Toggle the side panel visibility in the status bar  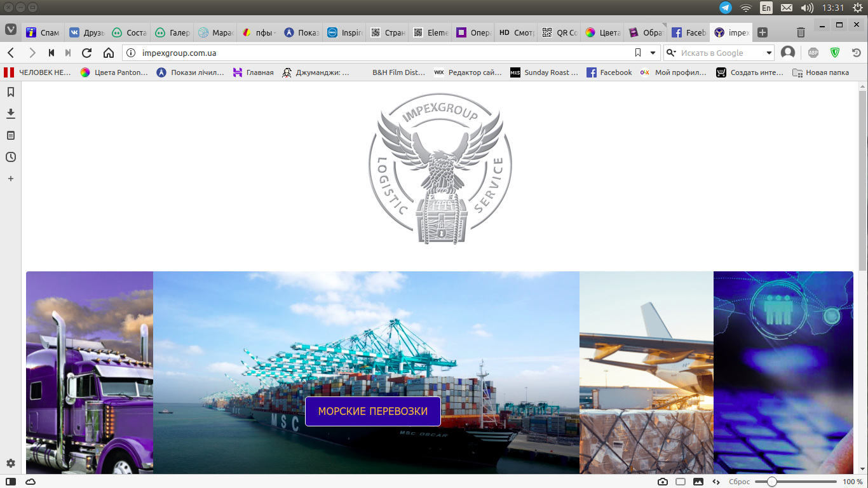11,482
